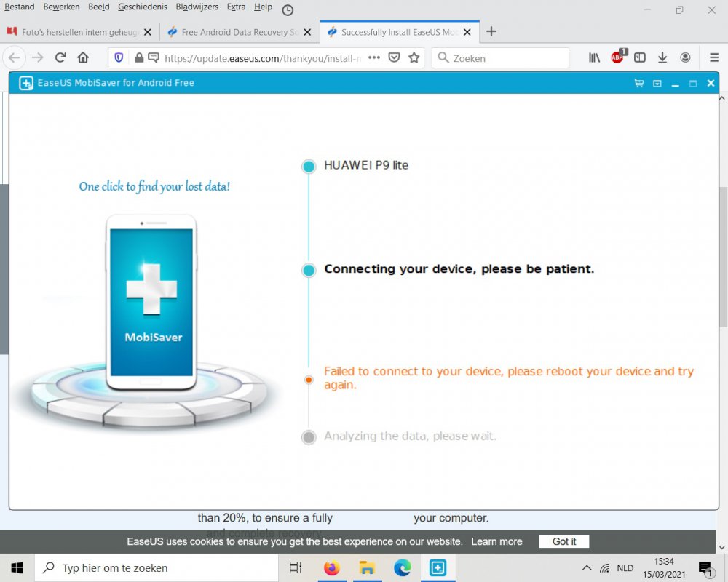The height and width of the screenshot is (582, 728).
Task: Click "One click to find your lost data!"
Action: click(154, 186)
